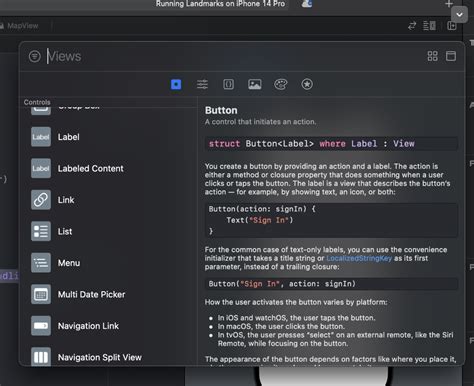Select the Modifiers library tab
Viewport: 474px width, 386px height.
(x=202, y=84)
